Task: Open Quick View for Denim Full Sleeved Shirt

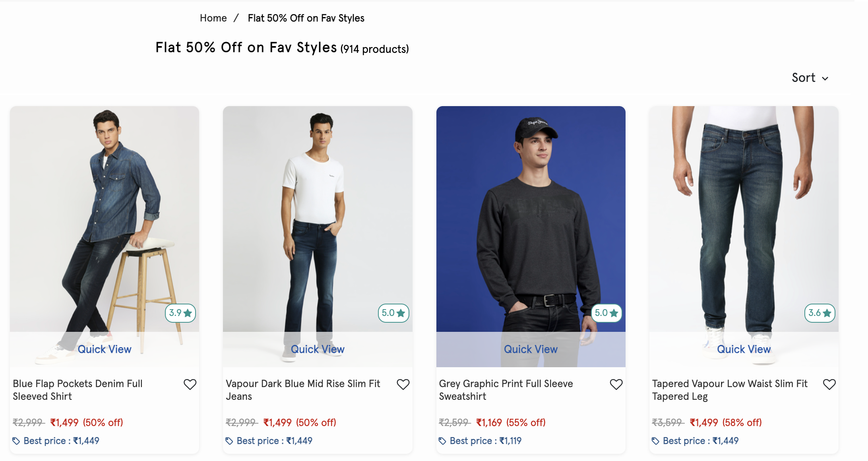Action: tap(105, 349)
